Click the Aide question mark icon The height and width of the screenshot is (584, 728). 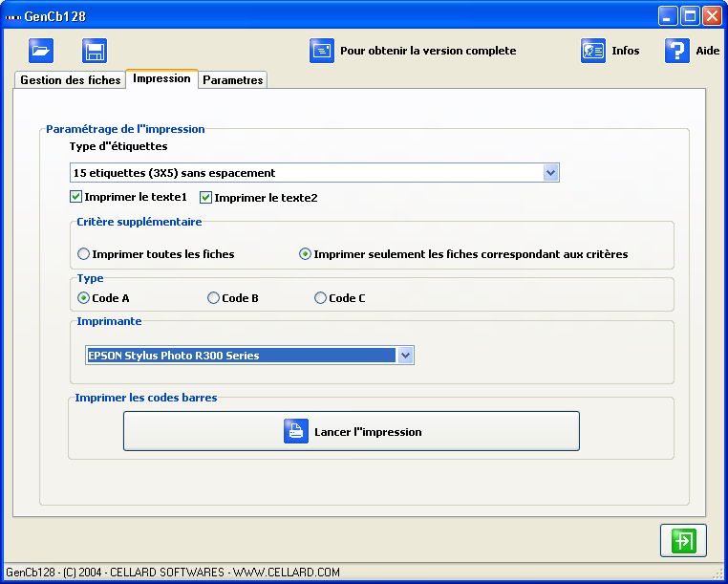point(677,51)
